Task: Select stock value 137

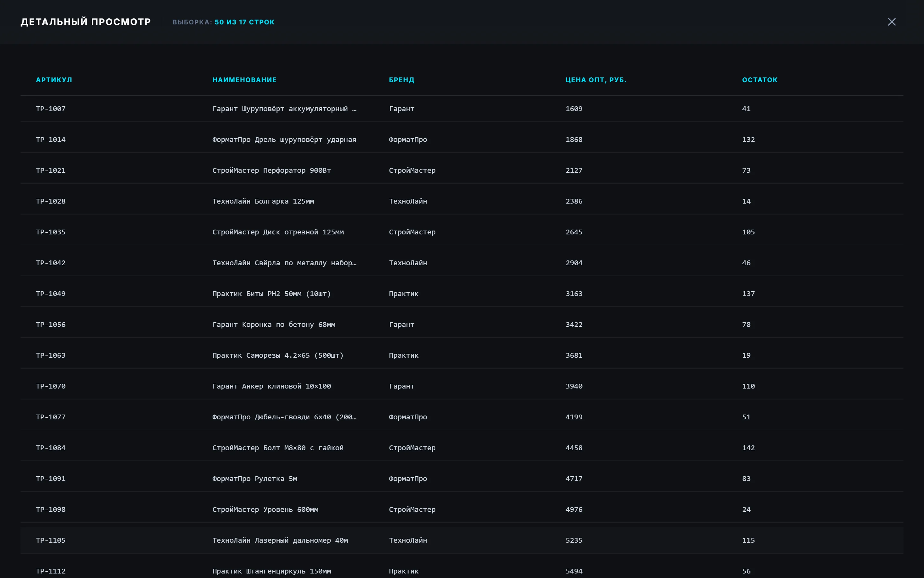Action: pyautogui.click(x=749, y=293)
